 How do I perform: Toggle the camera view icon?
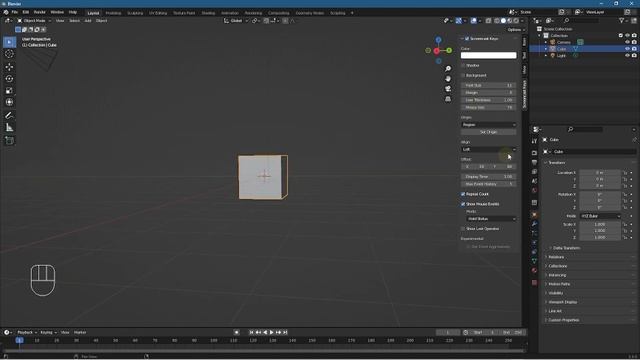coord(448,89)
